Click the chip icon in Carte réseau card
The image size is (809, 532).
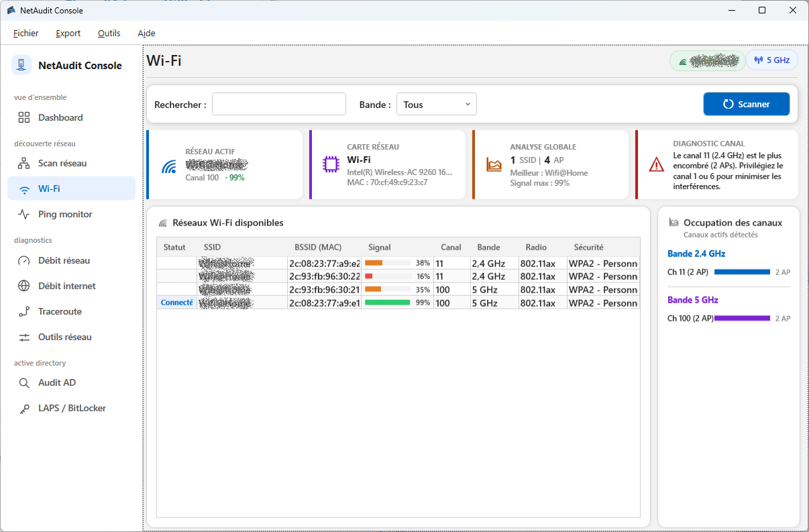point(331,164)
